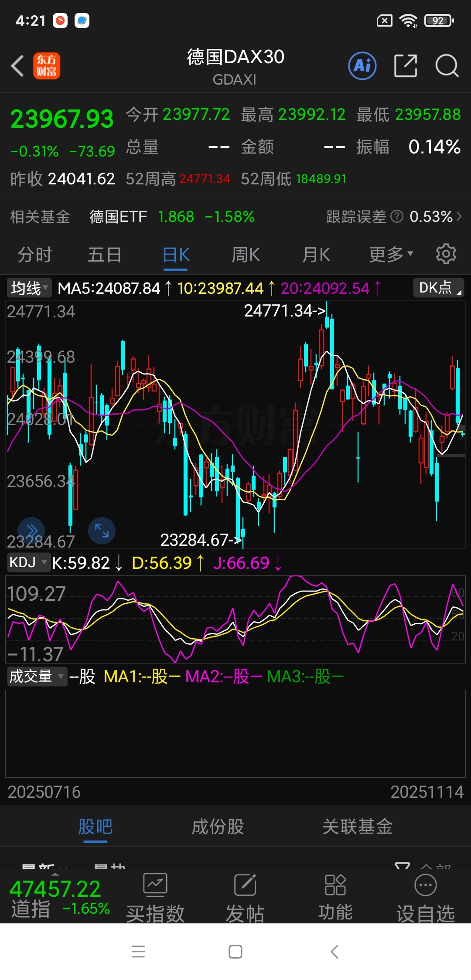Image resolution: width=471 pixels, height=980 pixels.
Task: Open the 成交量 indicator dropdown
Action: coord(37,677)
